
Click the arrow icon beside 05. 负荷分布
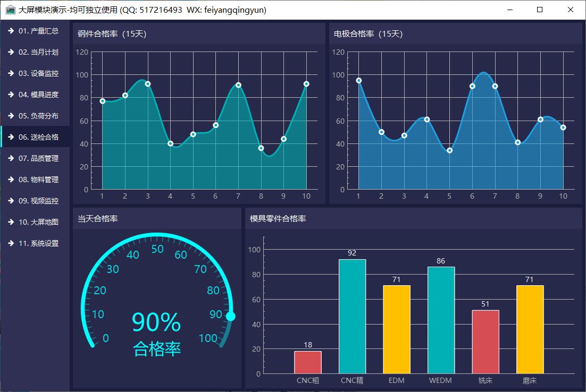11,116
